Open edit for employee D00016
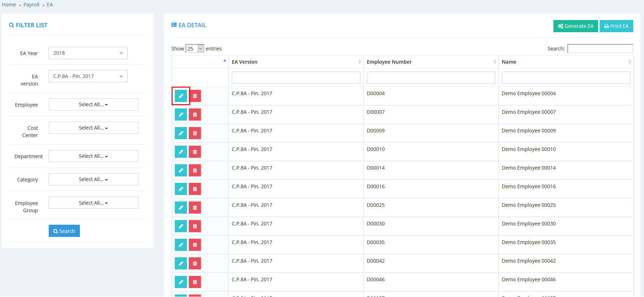Screen dimensions: 644x297 coord(181,189)
